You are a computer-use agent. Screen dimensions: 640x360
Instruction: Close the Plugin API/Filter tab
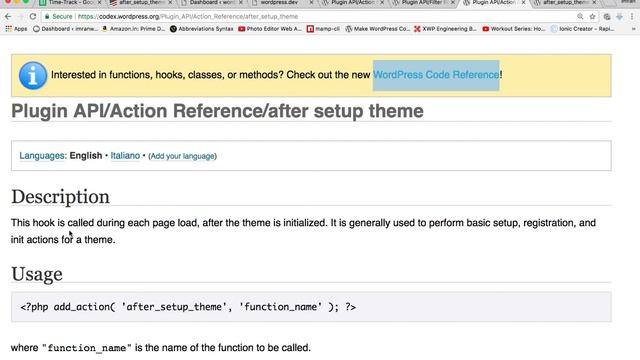453,2
